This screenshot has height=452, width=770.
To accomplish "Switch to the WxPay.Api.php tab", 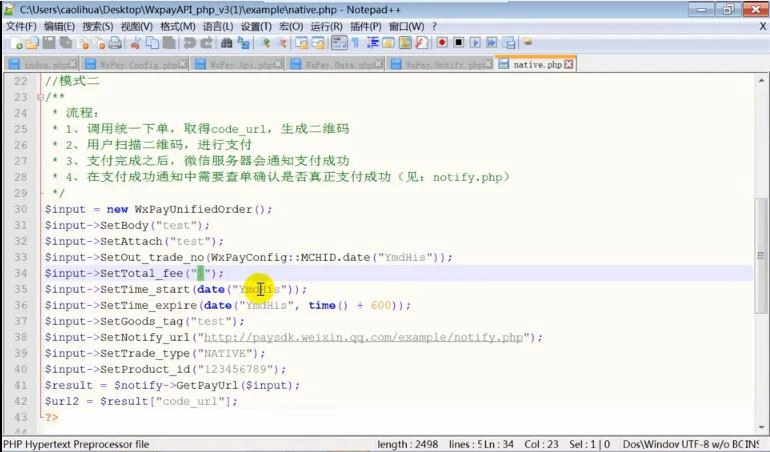I will [238, 64].
